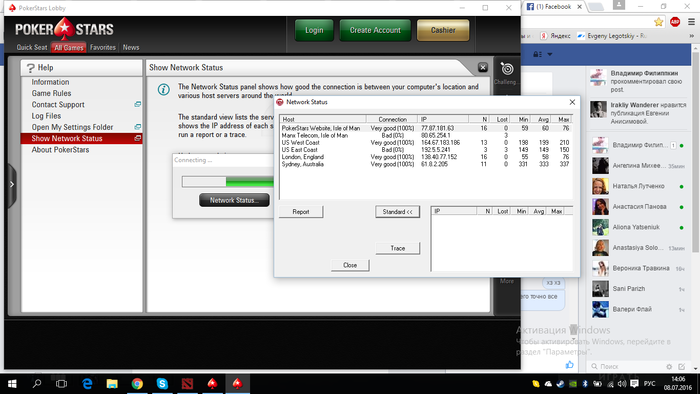Image resolution: width=700 pixels, height=394 pixels.
Task: Open the Favorites tab
Action: coord(103,47)
